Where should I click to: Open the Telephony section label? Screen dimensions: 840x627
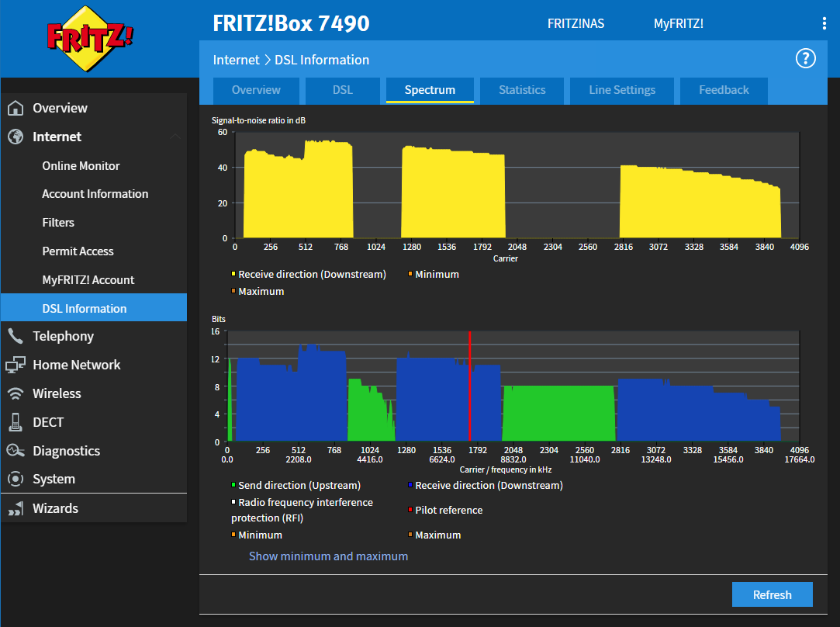(64, 336)
